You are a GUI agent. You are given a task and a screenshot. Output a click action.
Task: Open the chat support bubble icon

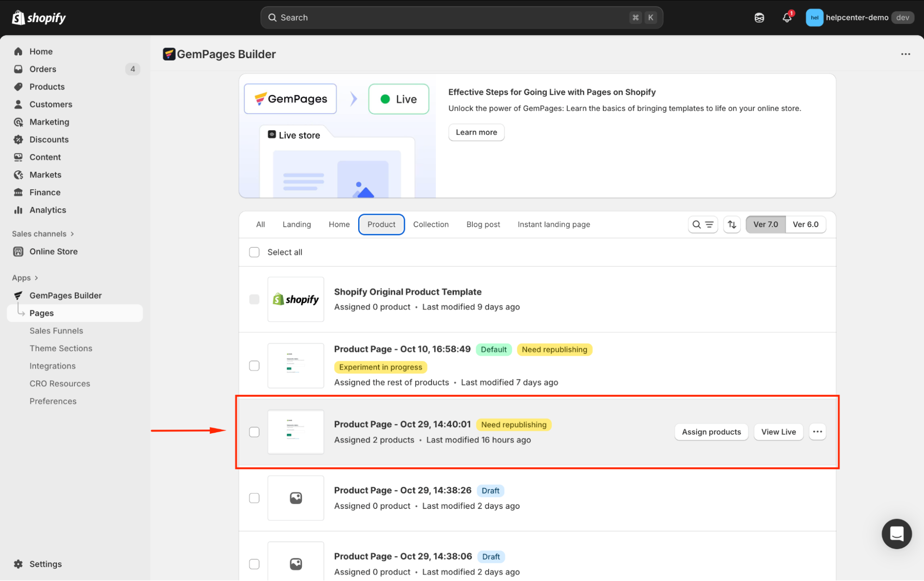tap(896, 533)
